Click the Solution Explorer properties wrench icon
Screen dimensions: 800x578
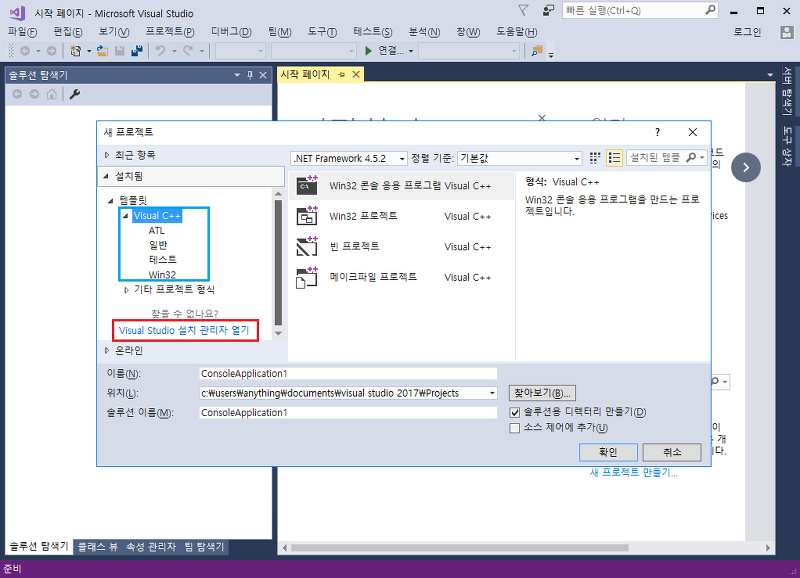(x=75, y=94)
